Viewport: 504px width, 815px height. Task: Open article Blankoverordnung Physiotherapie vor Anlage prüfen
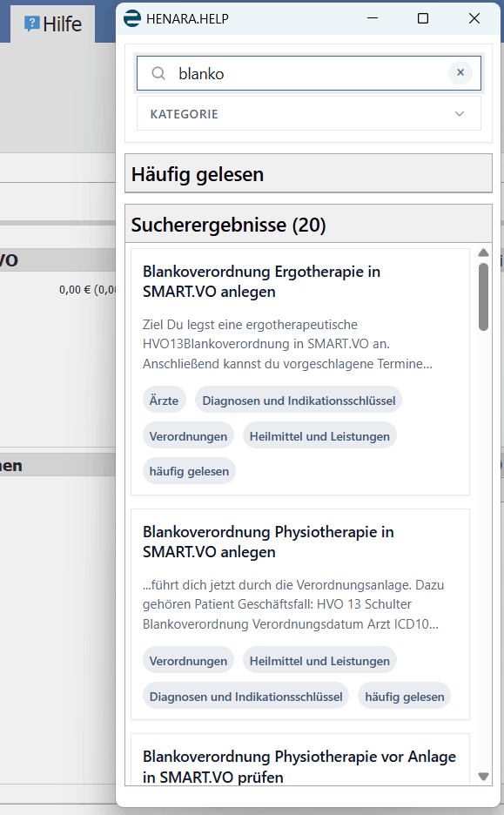tap(299, 766)
